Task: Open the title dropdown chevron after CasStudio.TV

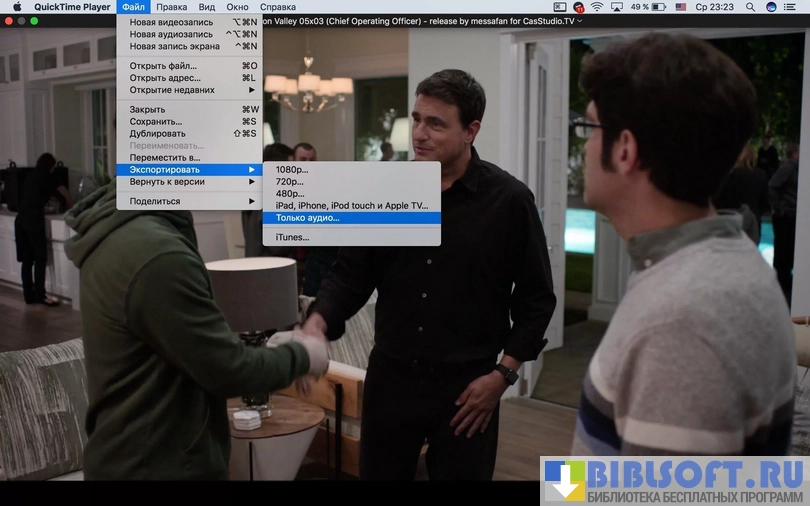Action: [x=581, y=21]
